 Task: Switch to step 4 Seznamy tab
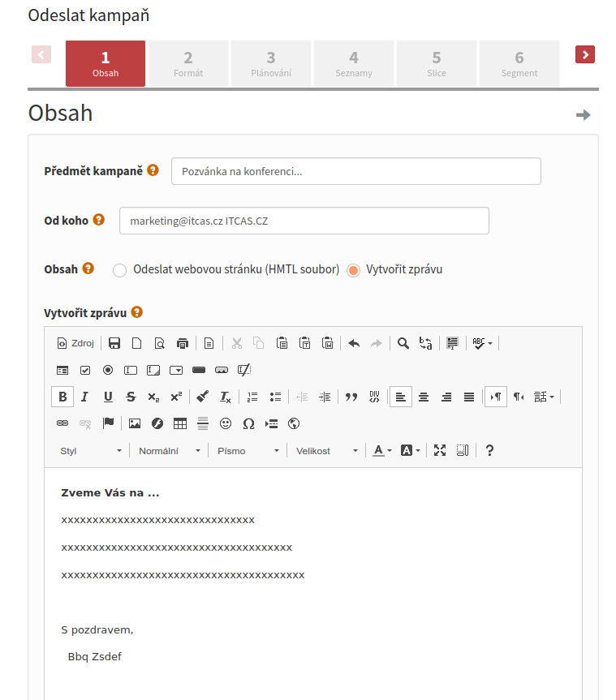tap(354, 64)
